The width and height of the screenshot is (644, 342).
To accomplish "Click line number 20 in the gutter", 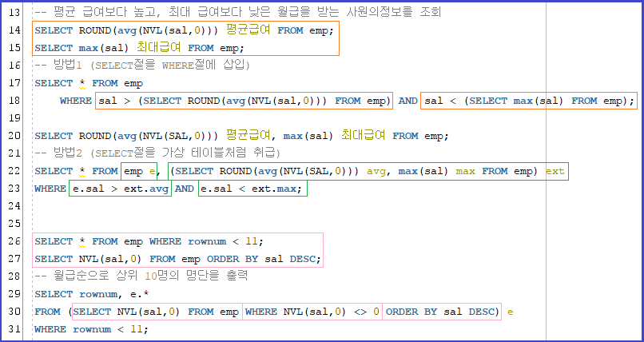I will point(14,136).
